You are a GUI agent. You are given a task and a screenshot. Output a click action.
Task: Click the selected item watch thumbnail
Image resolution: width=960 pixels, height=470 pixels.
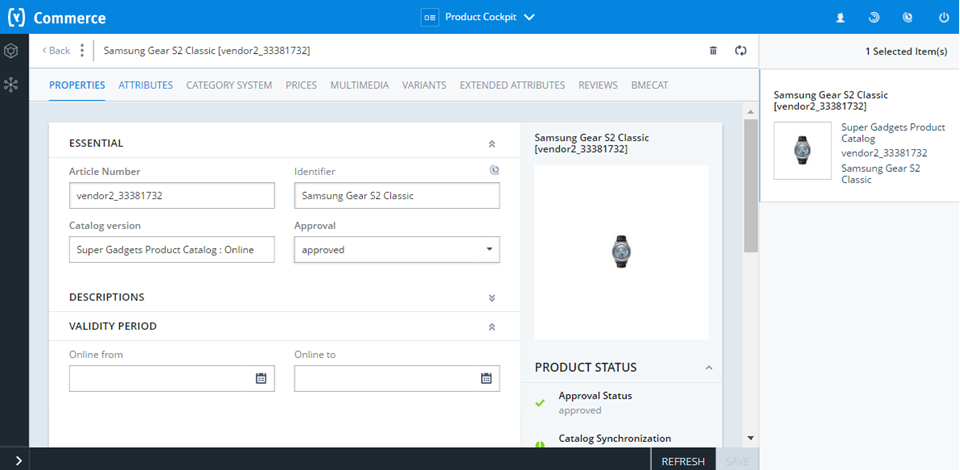[x=803, y=151]
